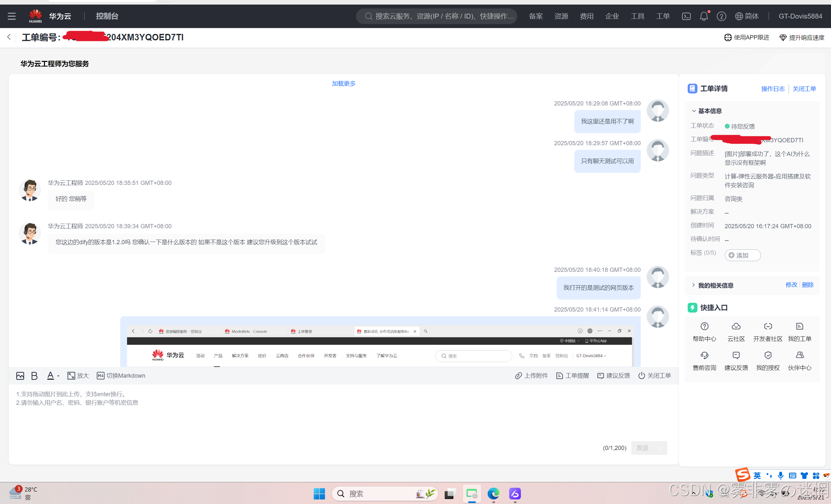Click the 加载更多 link
The image size is (831, 504).
(x=343, y=83)
